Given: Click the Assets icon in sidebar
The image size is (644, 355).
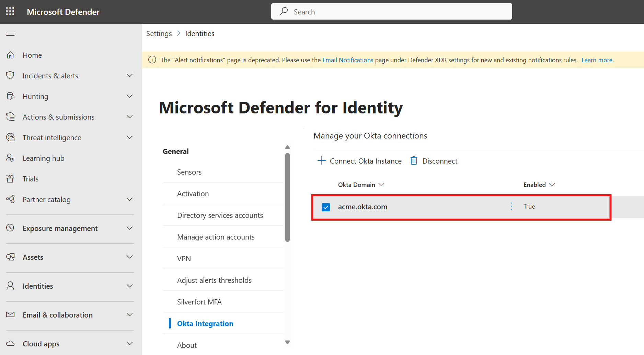Looking at the screenshot, I should pos(10,257).
